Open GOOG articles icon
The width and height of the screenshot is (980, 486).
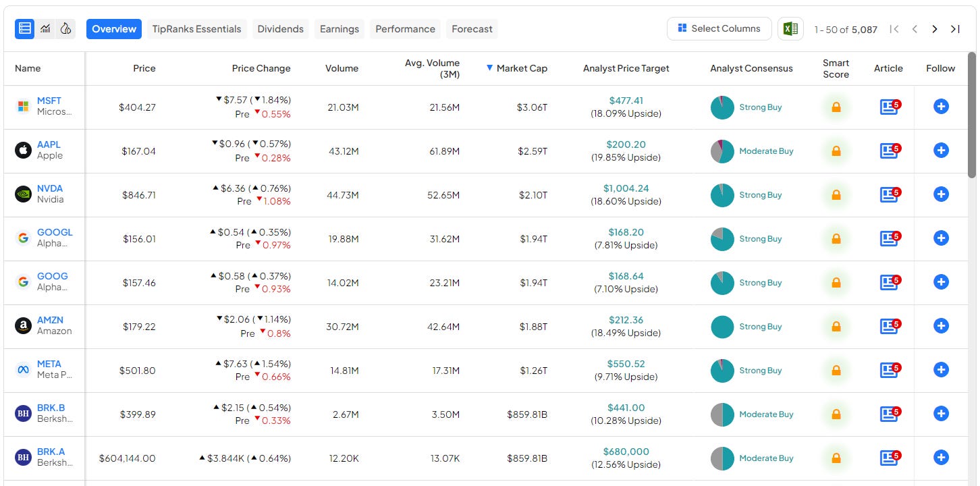[x=890, y=282]
